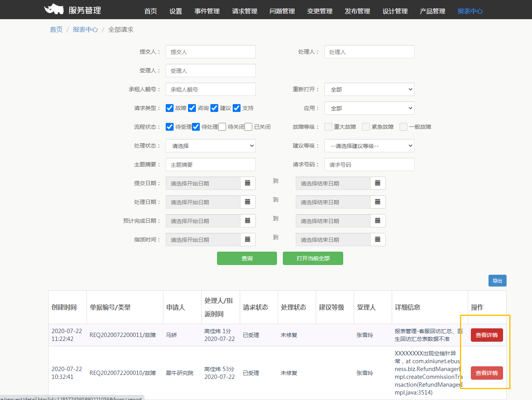This screenshot has width=532, height=400.
Task: Open 设计管理 in navigation bar
Action: [x=395, y=11]
